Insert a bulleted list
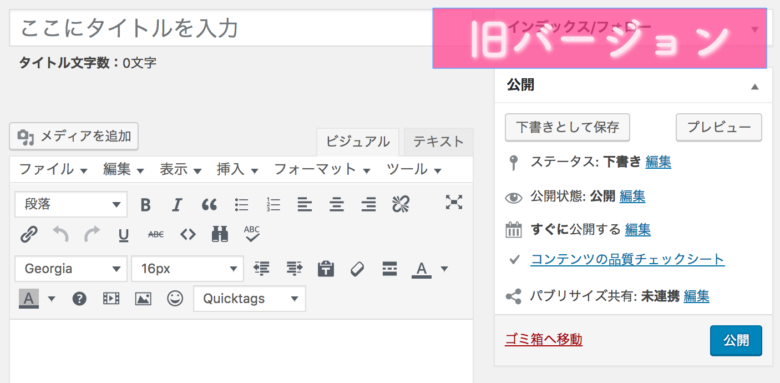Screen dimensions: 780x383 (241, 204)
